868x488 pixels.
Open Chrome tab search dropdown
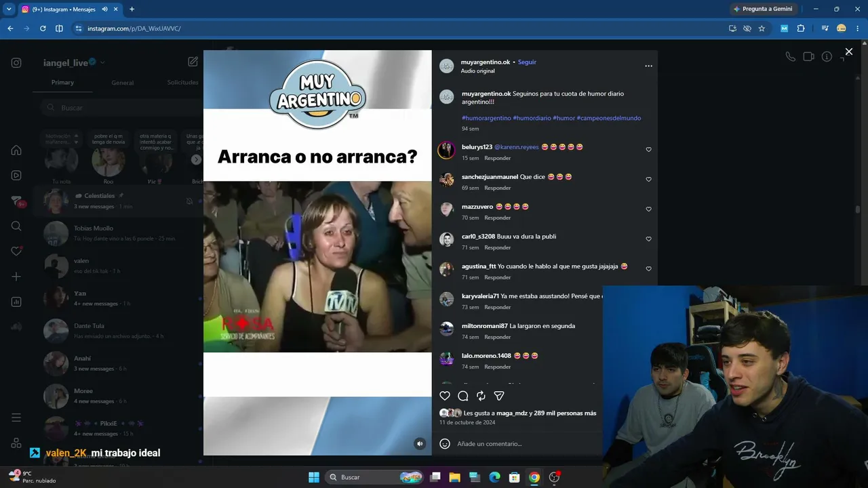(9, 9)
